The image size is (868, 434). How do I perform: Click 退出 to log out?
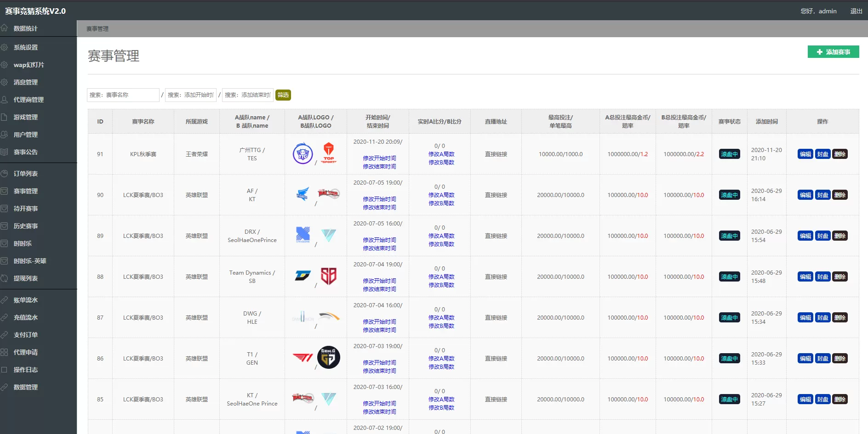pos(856,11)
